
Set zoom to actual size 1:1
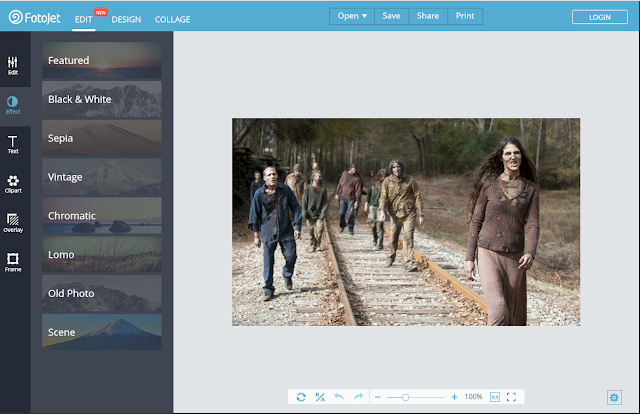coord(495,397)
